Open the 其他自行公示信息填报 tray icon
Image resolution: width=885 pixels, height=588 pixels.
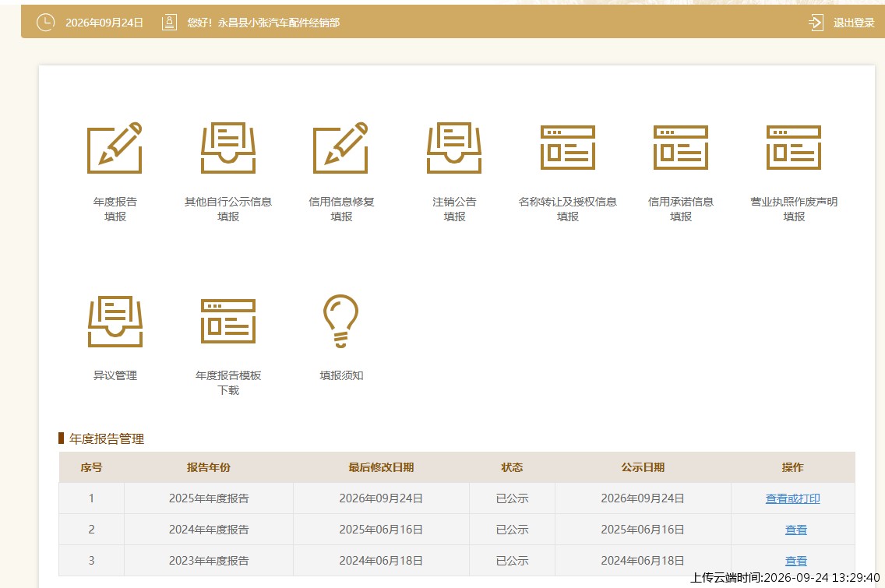228,148
